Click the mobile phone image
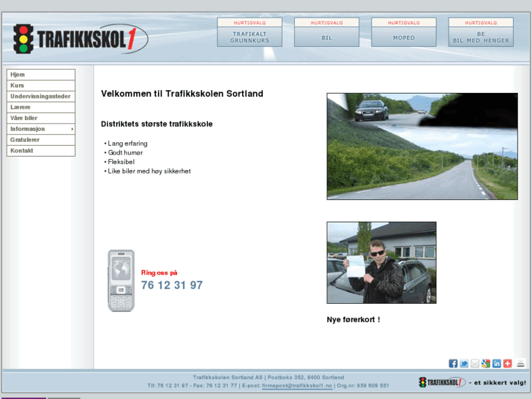Screen dimensions: 532x399 point(121,280)
